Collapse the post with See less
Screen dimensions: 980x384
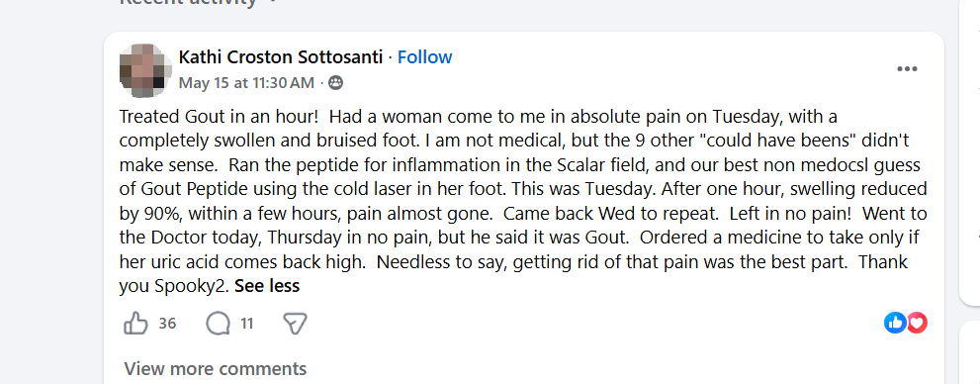268,286
